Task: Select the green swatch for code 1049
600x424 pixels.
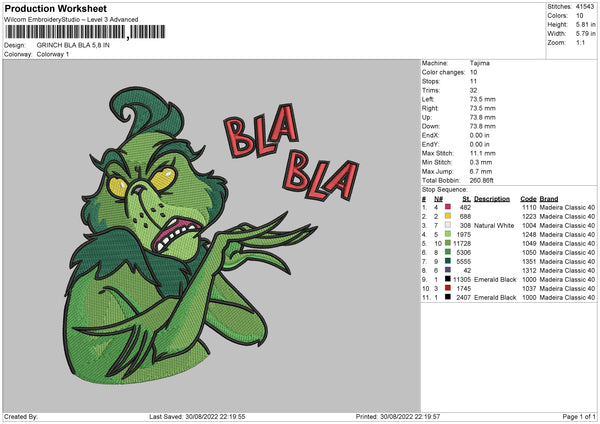Action: [448, 243]
